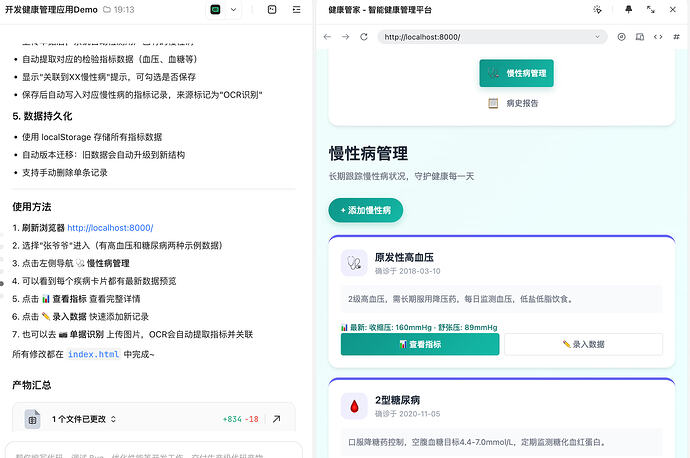Expand the preview panel to fullscreen
690x458 pixels.
[650, 10]
